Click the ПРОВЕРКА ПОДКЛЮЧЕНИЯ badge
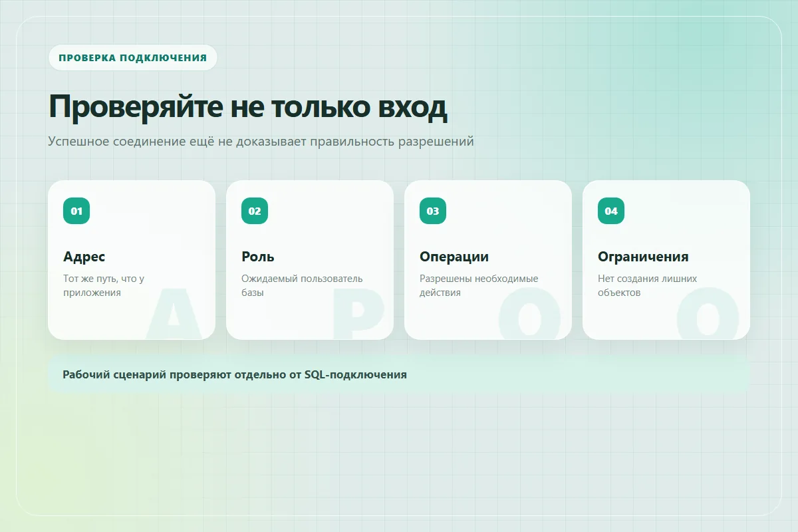This screenshot has height=532, width=798. click(x=132, y=57)
